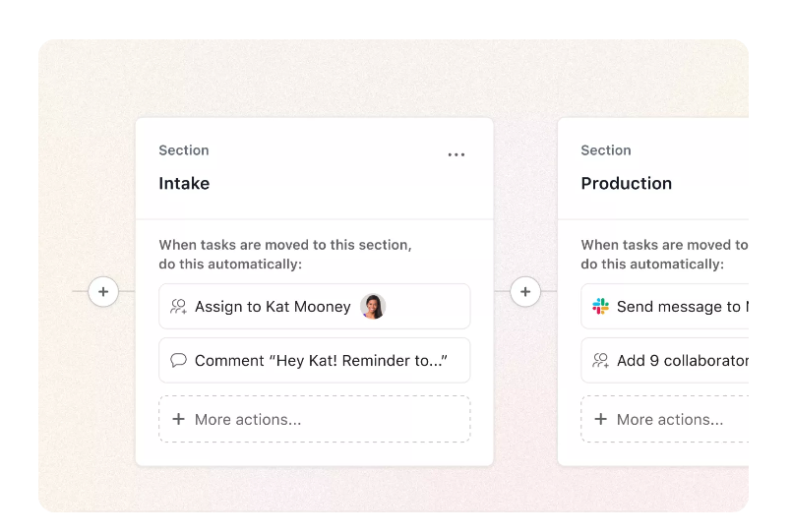
Task: Open the Add 9 collaborators action
Action: [x=682, y=361]
